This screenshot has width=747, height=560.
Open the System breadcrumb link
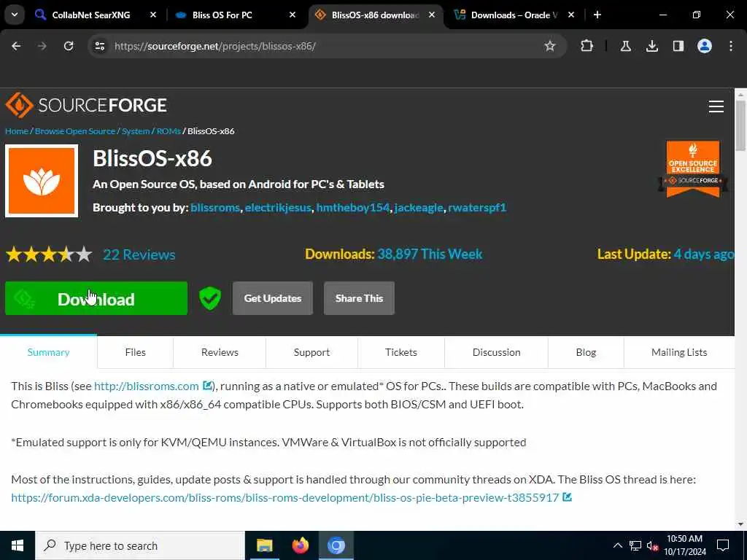[136, 131]
